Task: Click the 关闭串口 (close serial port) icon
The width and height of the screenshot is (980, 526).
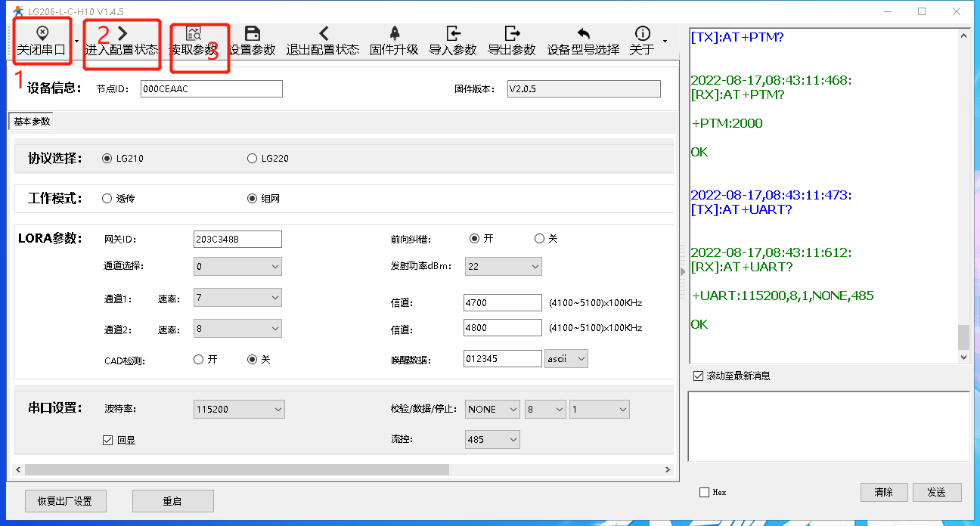Action: (x=42, y=35)
